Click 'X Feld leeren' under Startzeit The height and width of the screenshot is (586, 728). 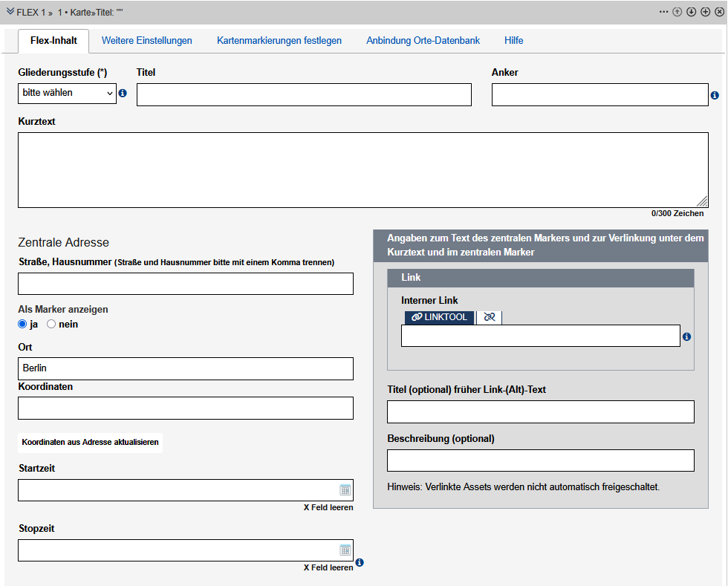coord(328,508)
